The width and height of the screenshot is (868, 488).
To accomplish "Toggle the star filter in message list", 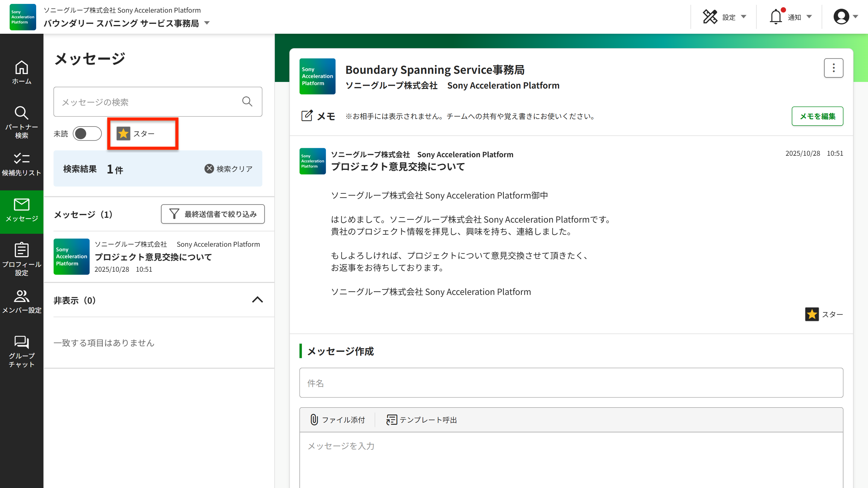I will 123,134.
